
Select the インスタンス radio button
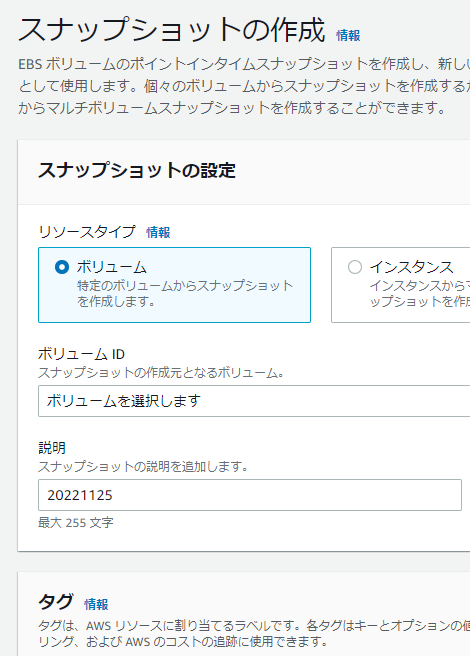[x=355, y=267]
